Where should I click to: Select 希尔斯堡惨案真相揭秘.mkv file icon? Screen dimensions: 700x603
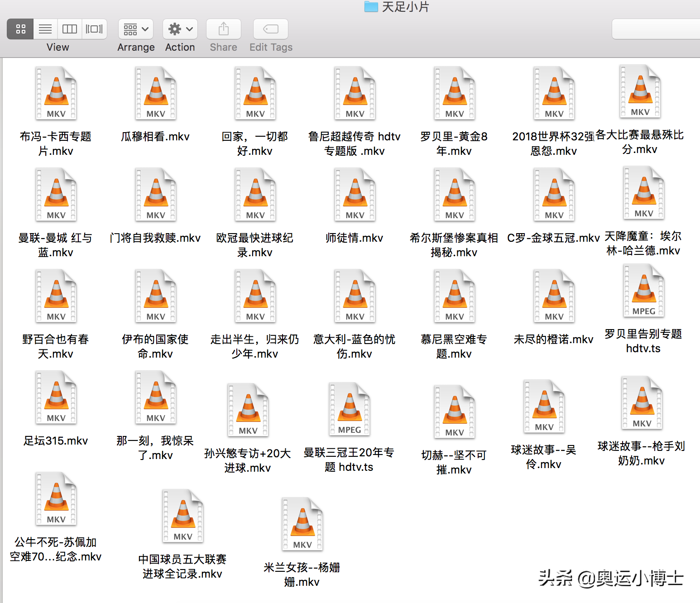click(455, 195)
